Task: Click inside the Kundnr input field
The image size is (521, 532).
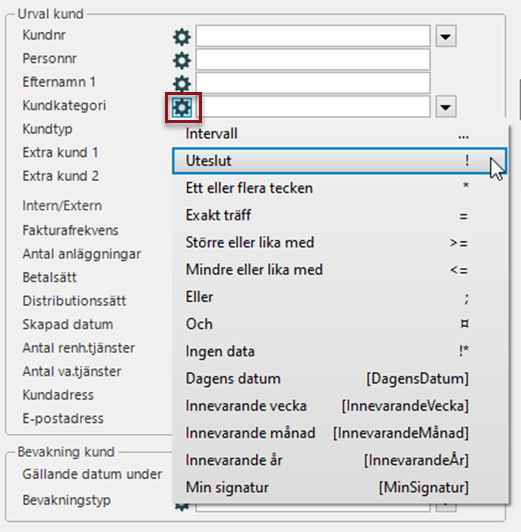Action: pyautogui.click(x=313, y=36)
